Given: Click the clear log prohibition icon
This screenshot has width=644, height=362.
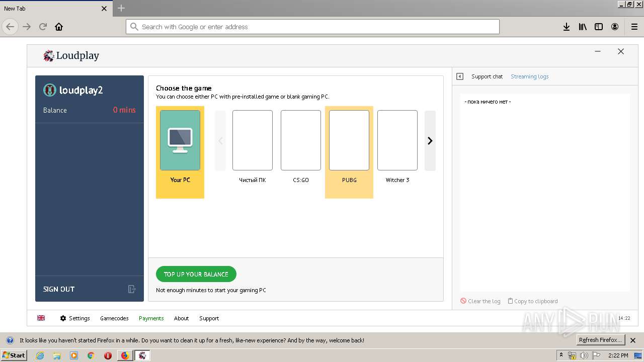Looking at the screenshot, I should 463,301.
